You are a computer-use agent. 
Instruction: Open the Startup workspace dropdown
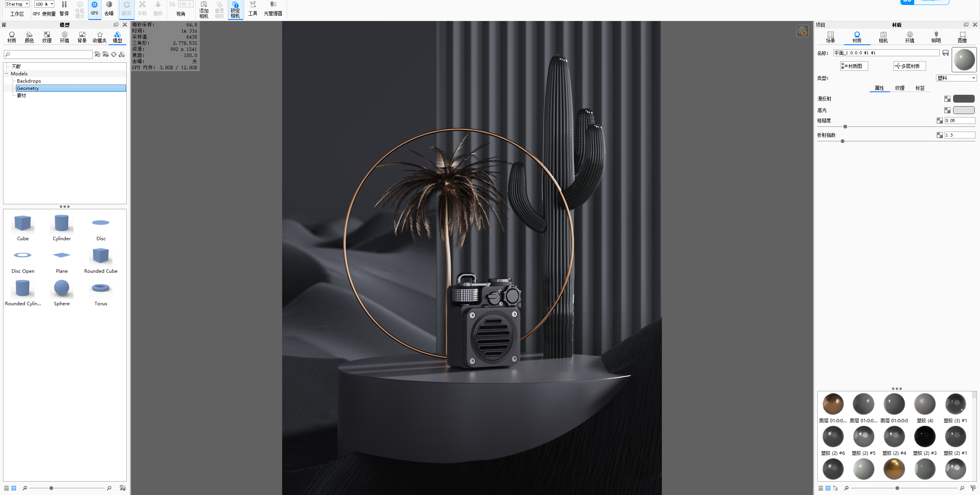(x=17, y=4)
